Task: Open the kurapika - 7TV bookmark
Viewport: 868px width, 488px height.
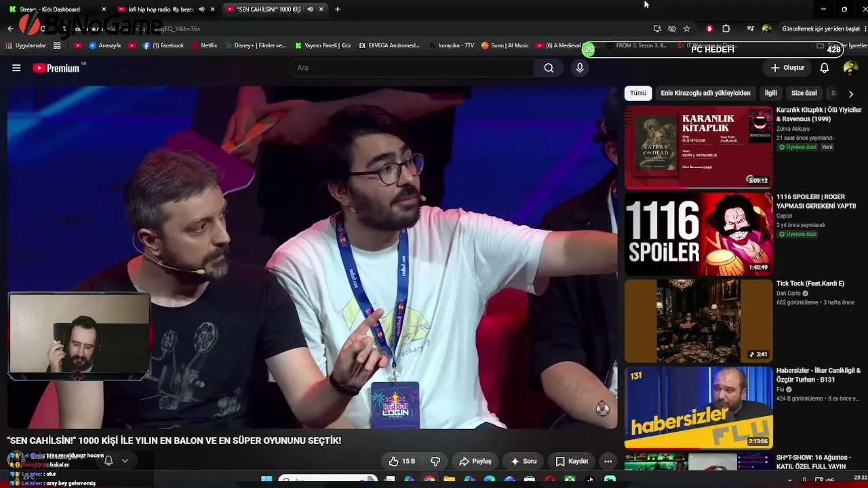Action: [452, 45]
